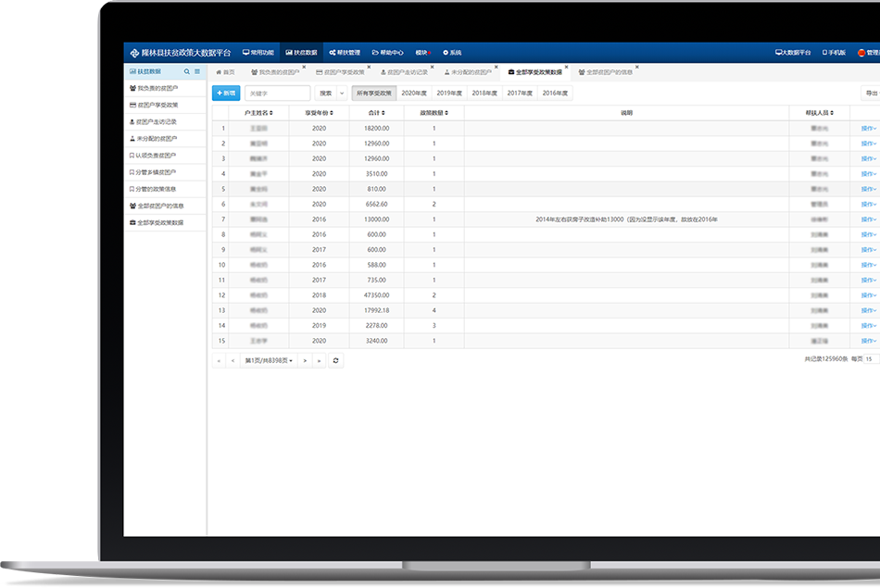Go to previous page using ‹ button
Viewport: 880px width, 588px height.
(233, 361)
